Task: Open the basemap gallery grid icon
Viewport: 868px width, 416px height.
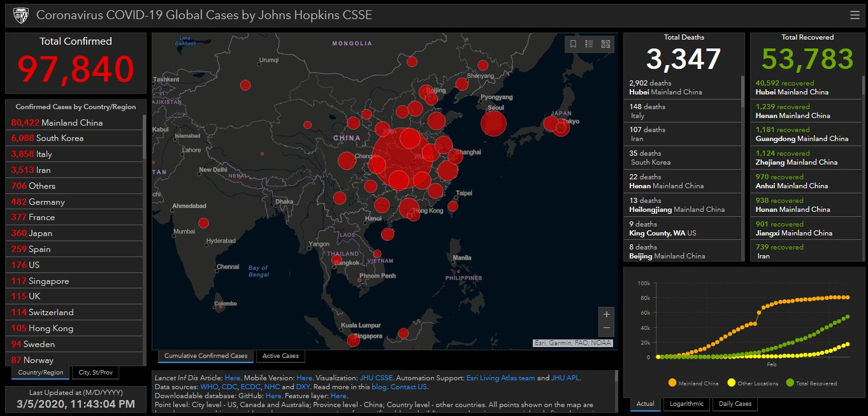Action: (605, 44)
